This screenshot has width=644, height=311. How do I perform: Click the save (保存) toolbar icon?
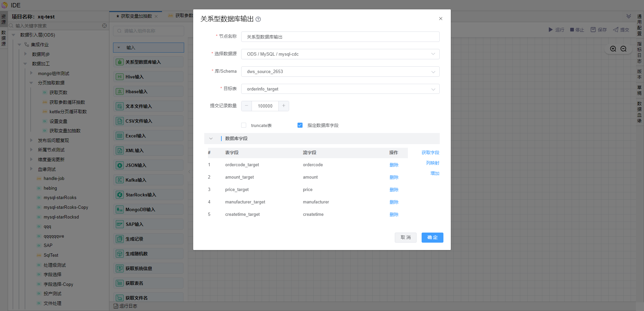[x=593, y=30]
